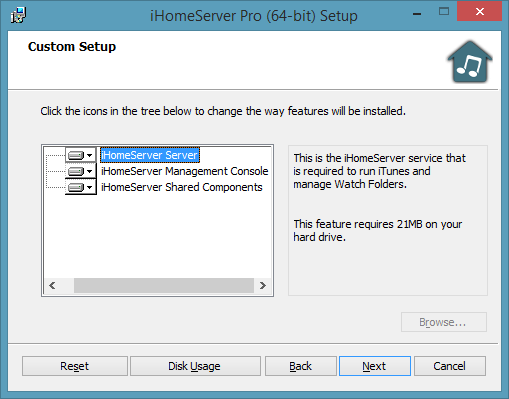Proceed with the Next button

375,366
